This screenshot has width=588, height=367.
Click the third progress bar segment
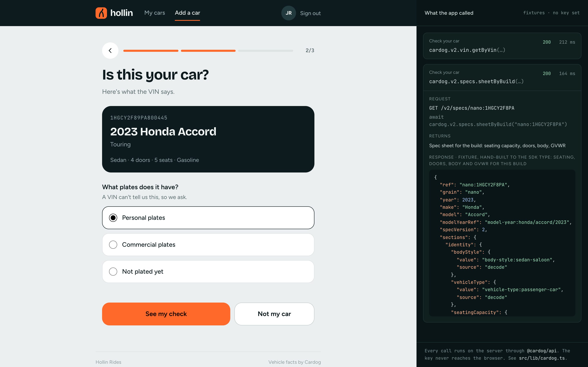coord(265,51)
